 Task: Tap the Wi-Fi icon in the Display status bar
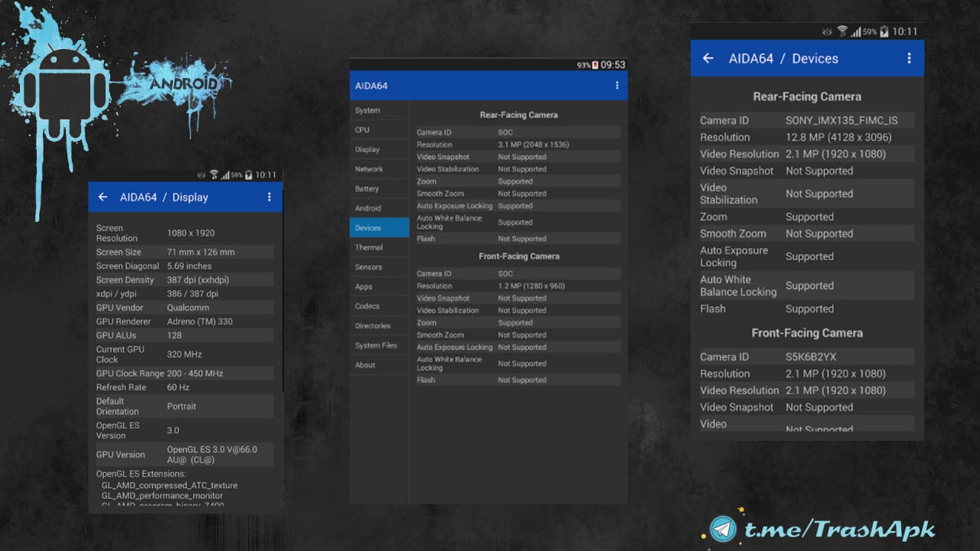[x=214, y=174]
